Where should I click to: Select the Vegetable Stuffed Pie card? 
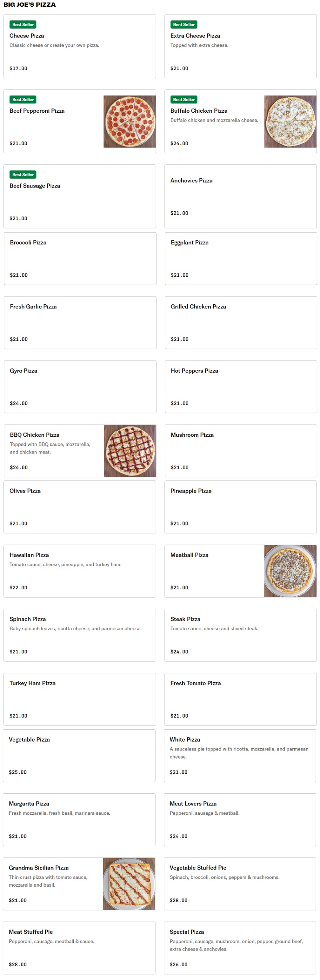tap(240, 883)
